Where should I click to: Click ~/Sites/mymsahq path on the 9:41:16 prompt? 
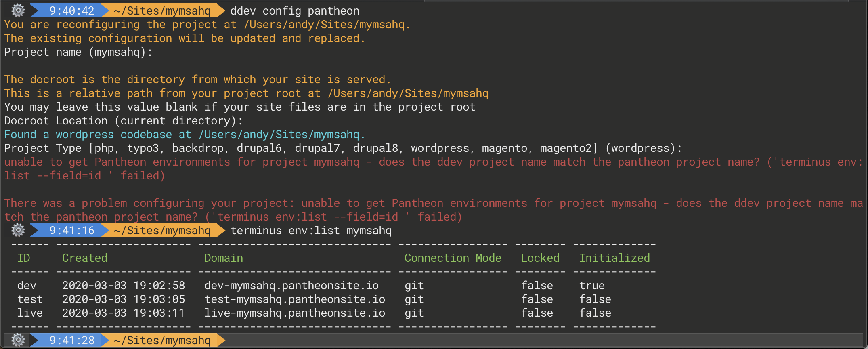[162, 230]
